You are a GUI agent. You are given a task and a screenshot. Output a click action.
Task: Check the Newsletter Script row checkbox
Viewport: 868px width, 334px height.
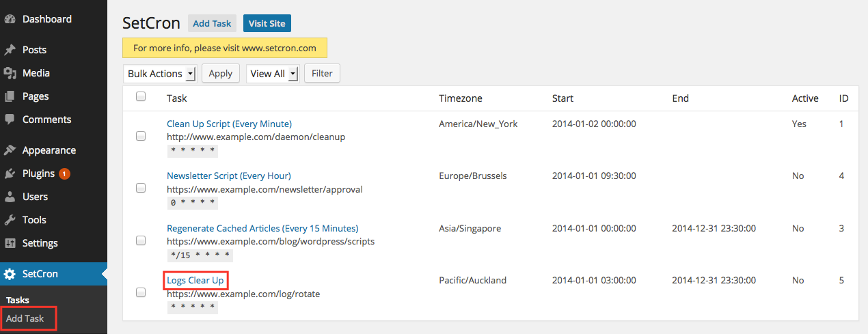pyautogui.click(x=141, y=188)
